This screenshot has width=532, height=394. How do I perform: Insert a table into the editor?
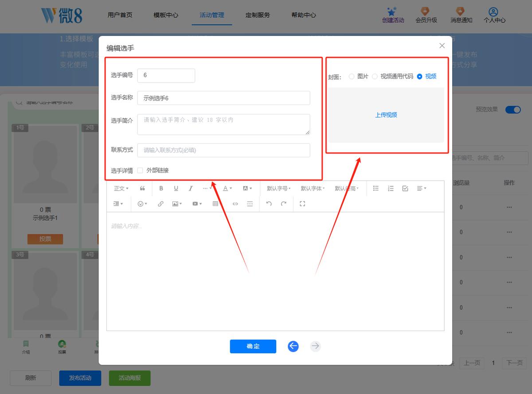[215, 204]
